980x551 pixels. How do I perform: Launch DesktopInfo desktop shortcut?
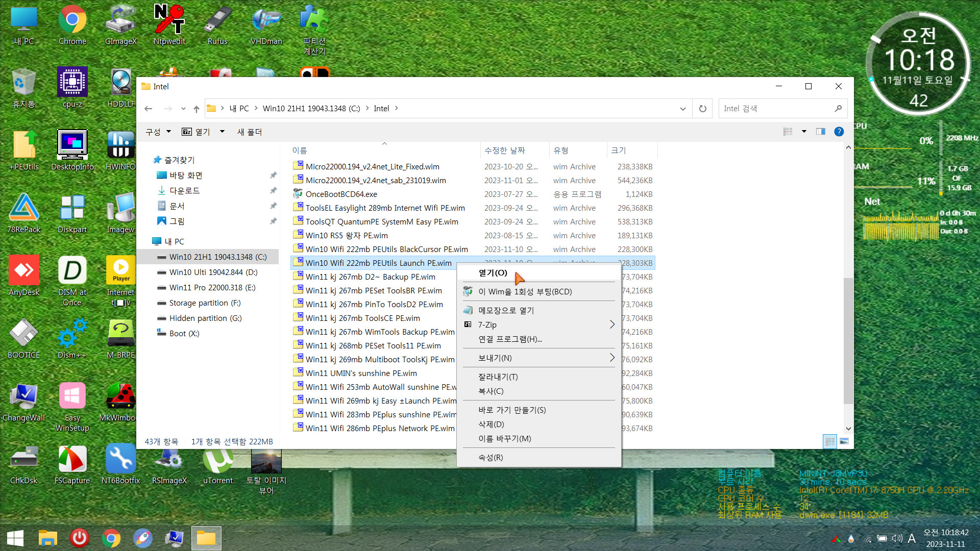[72, 151]
